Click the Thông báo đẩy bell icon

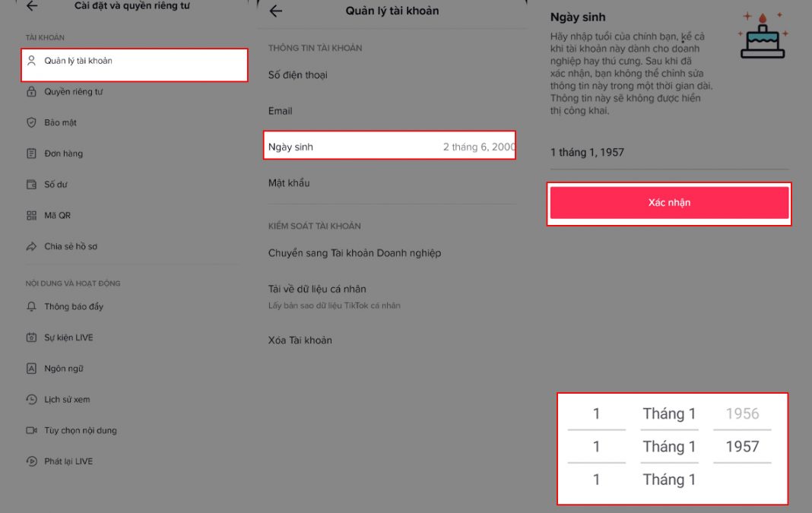[x=31, y=307]
